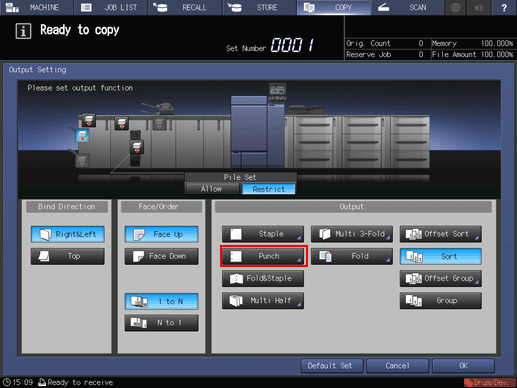Switch to the JOB LIST tab
Viewport: 517px width, 388px height.
pos(111,7)
